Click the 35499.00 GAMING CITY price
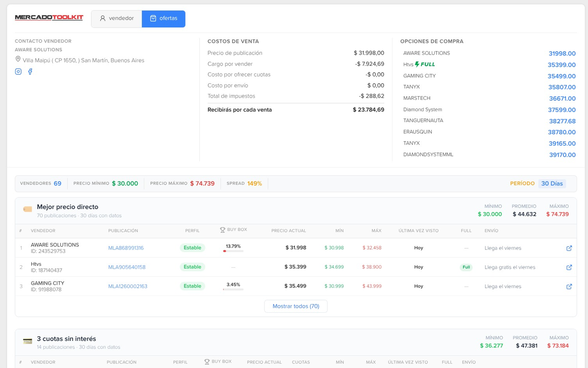Viewport: 588px width, 368px height. (561, 76)
